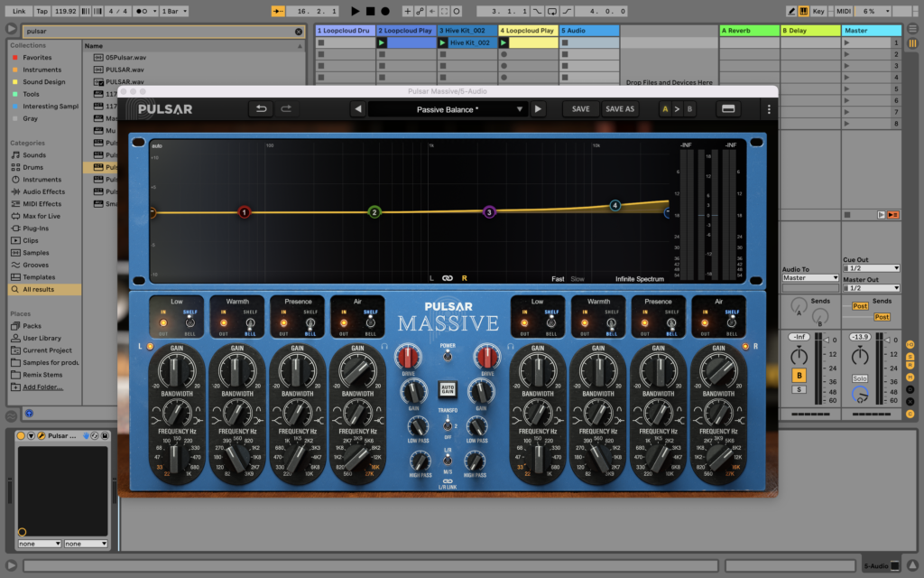This screenshot has width=924, height=578.
Task: Select Sounds category in browser
Action: point(34,155)
